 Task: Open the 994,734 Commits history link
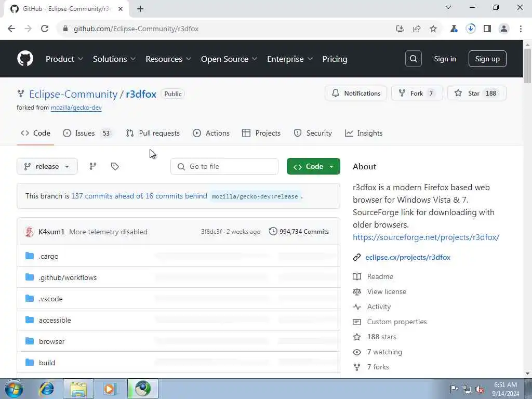point(299,231)
